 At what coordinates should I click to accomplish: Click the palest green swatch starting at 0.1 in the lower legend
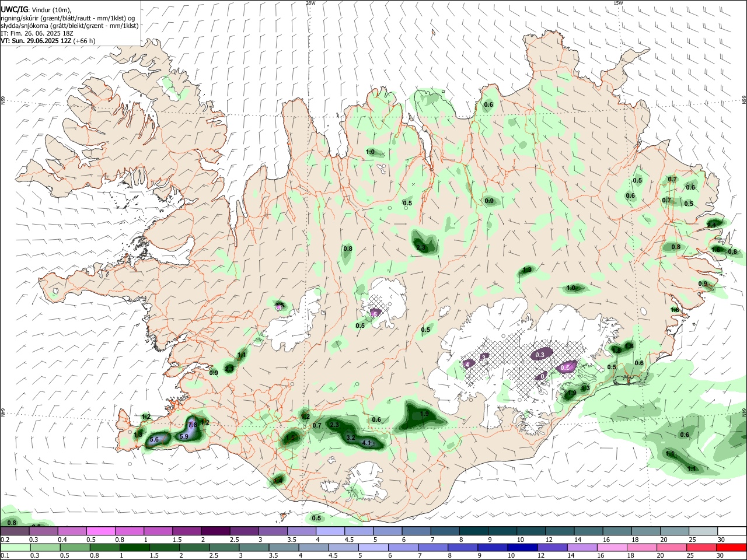tap(15, 547)
